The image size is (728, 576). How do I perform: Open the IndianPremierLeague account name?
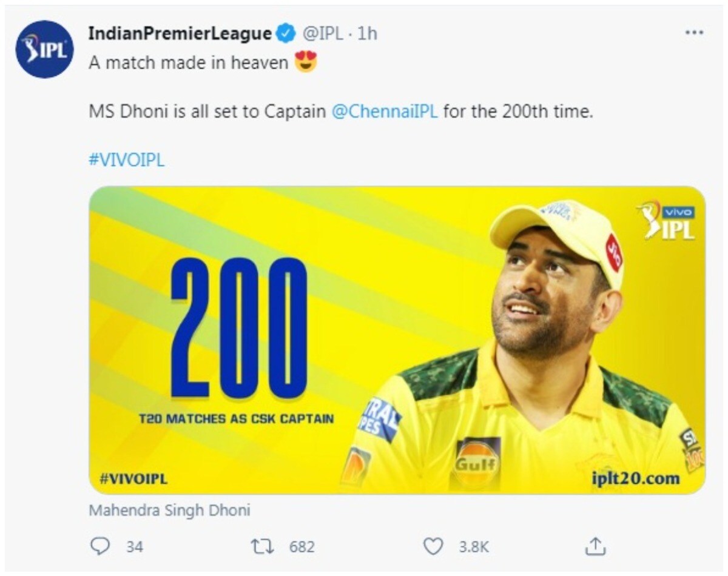180,34
